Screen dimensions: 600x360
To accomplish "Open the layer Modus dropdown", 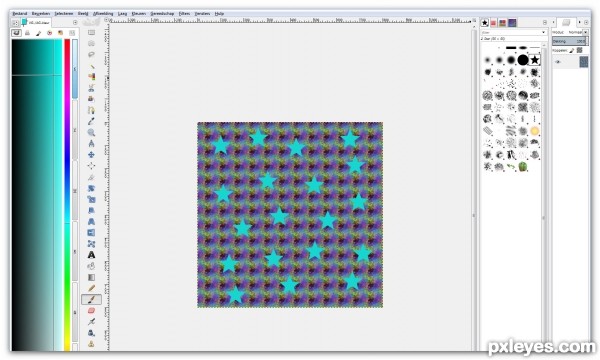I will [578, 33].
